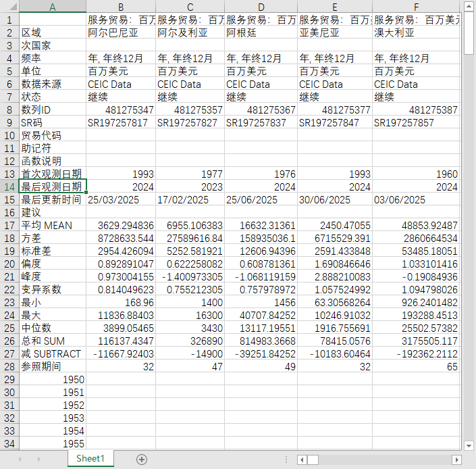Add a new sheet with plus icon

pyautogui.click(x=142, y=460)
